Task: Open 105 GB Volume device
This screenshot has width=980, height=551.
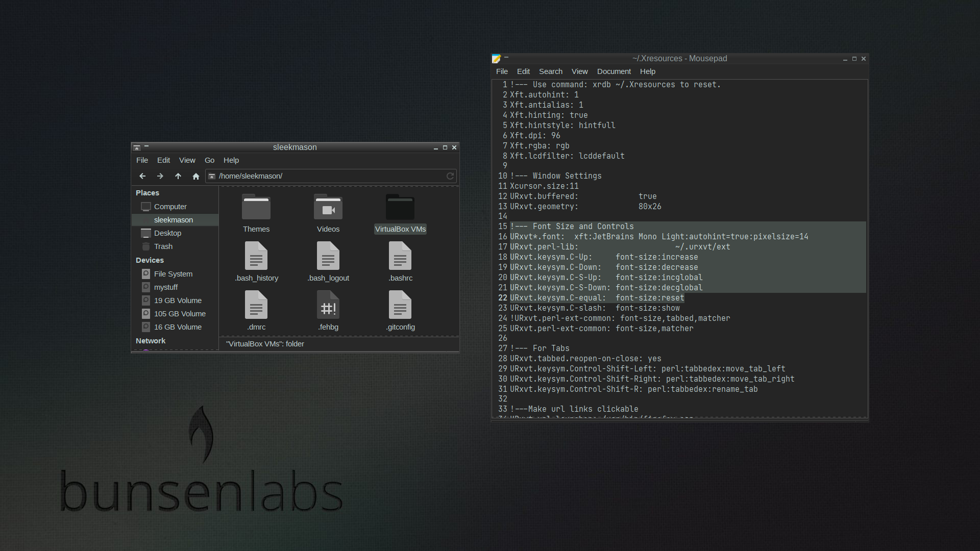Action: click(175, 314)
